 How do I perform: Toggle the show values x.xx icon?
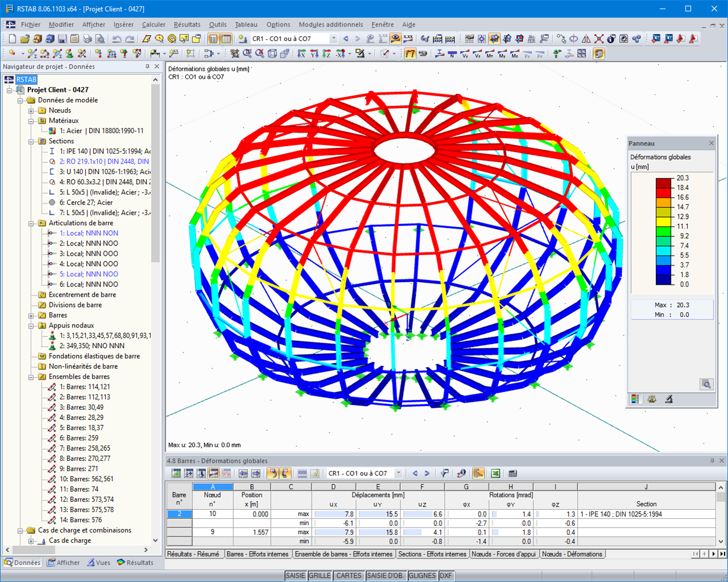click(408, 39)
